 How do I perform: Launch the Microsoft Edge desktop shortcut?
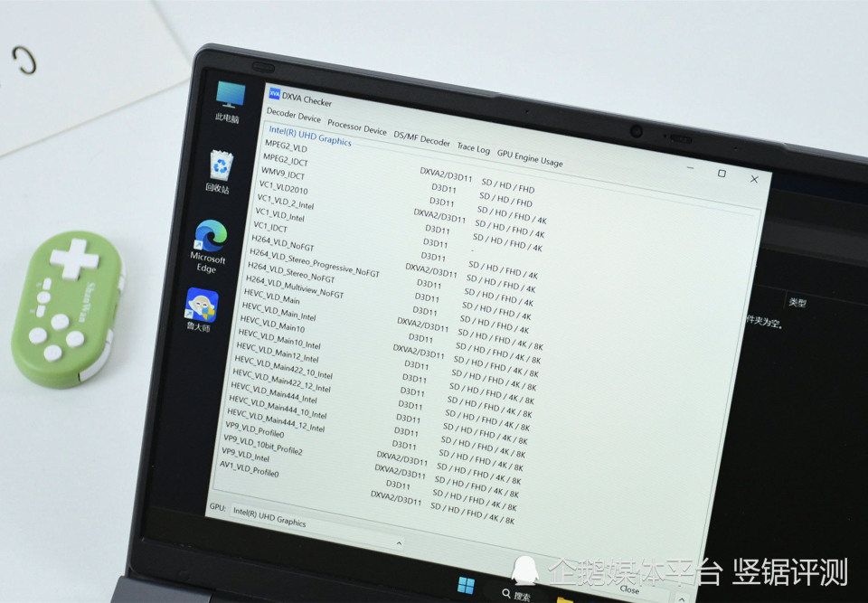pyautogui.click(x=209, y=245)
